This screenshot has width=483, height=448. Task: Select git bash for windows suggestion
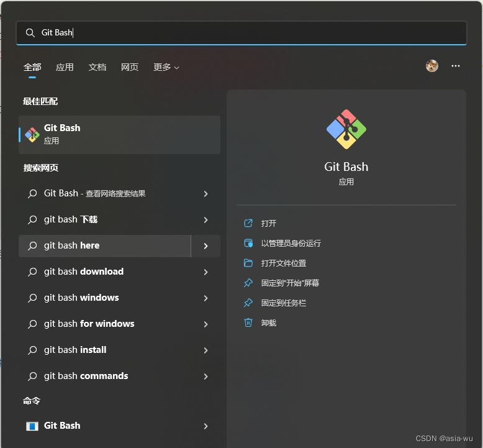105,324
